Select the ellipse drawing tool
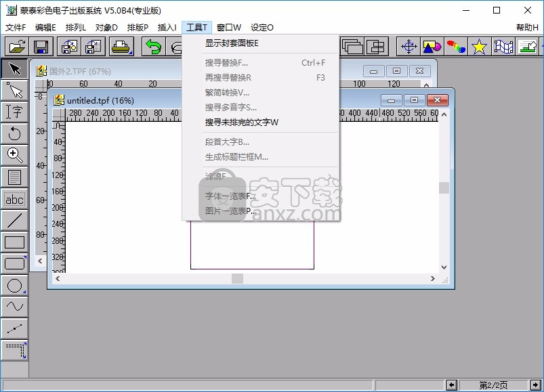This screenshot has height=392, width=544. tap(15, 285)
